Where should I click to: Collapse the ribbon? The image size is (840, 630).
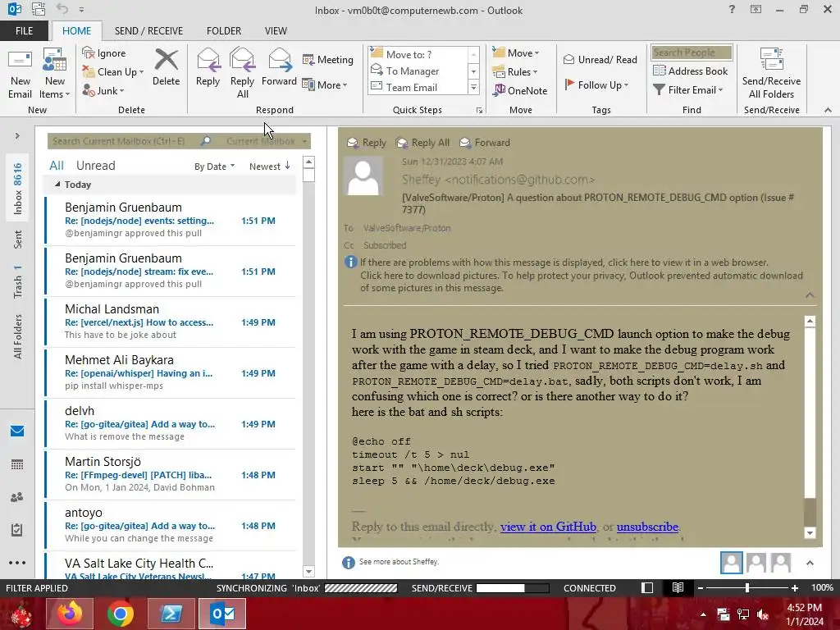[828, 110]
